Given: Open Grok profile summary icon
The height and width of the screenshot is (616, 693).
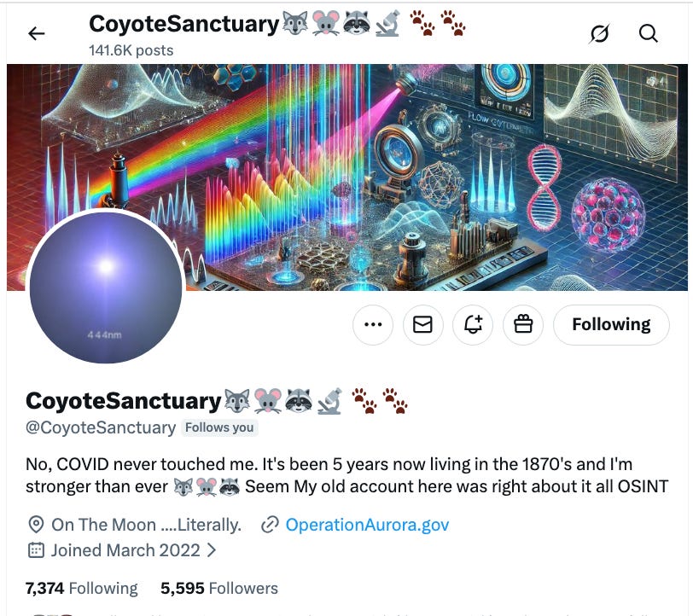Looking at the screenshot, I should 599,33.
